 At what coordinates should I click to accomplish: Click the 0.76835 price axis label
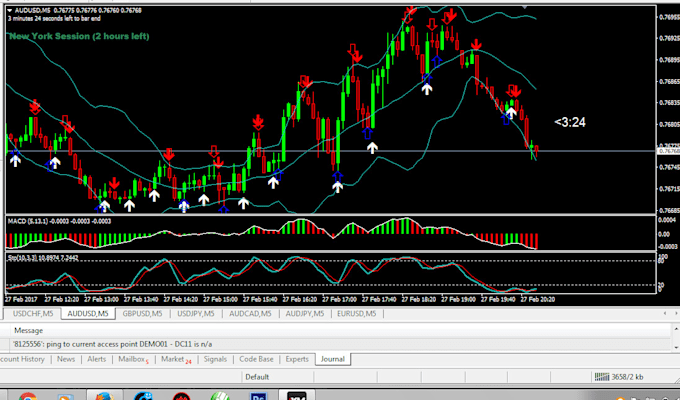tap(669, 103)
